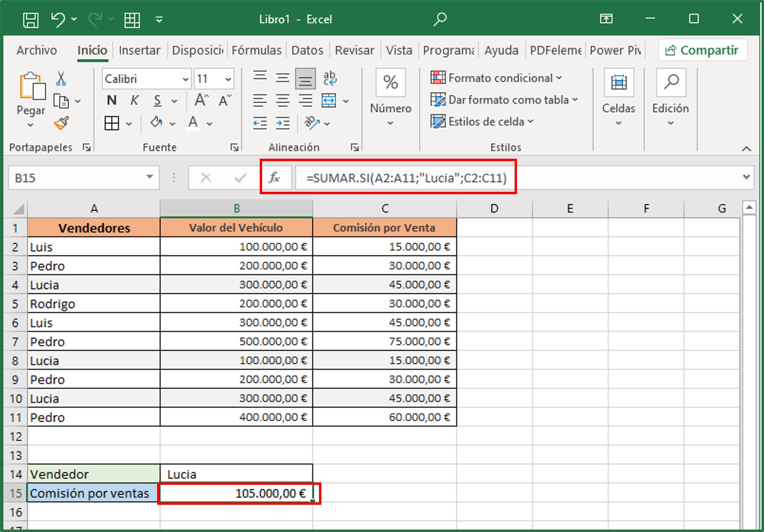The height and width of the screenshot is (532, 764).
Task: Open the Calibri font name dropdown
Action: [x=185, y=79]
